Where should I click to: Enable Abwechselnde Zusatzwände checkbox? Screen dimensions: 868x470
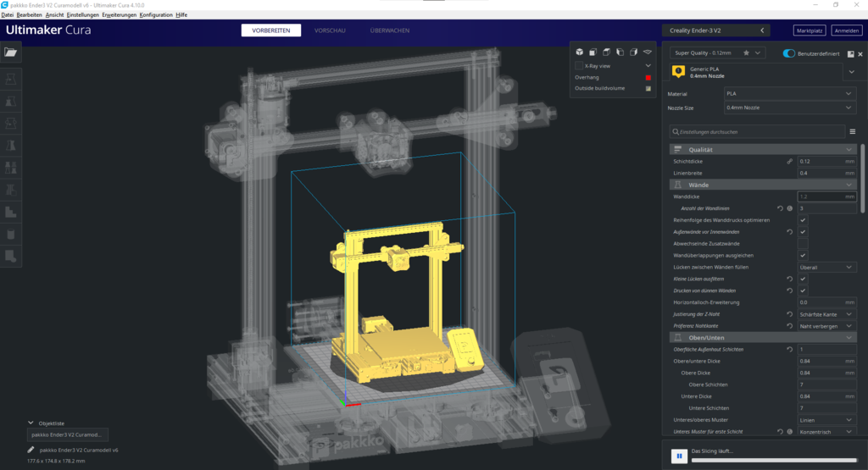(803, 243)
